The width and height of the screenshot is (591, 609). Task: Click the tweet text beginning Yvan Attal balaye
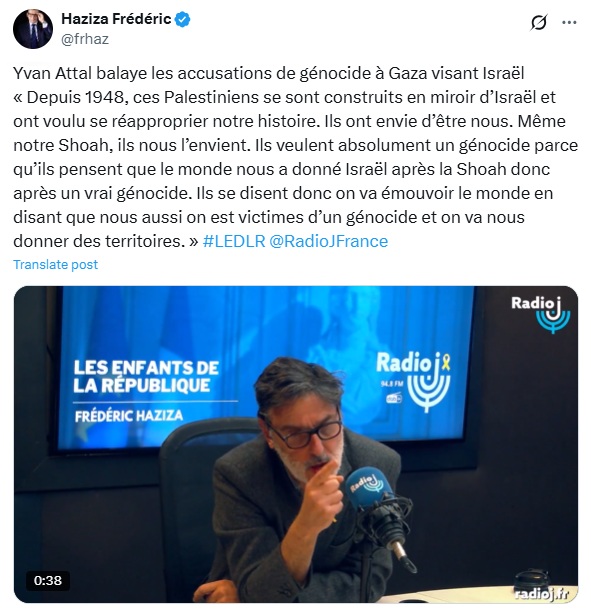pyautogui.click(x=296, y=157)
